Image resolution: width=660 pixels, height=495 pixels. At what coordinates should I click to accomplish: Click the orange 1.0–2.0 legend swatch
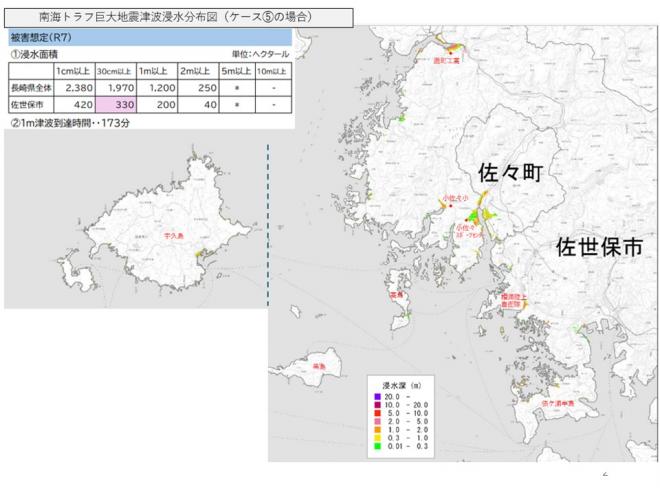pyautogui.click(x=377, y=430)
